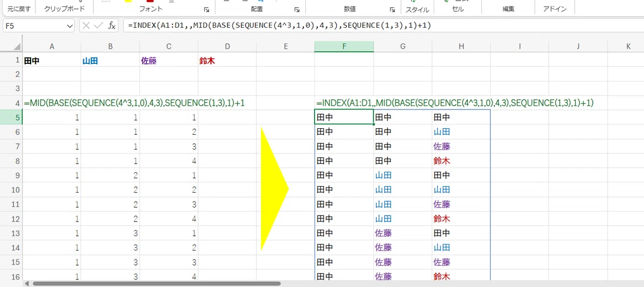Cancel the formula entry with the X icon

pyautogui.click(x=86, y=26)
